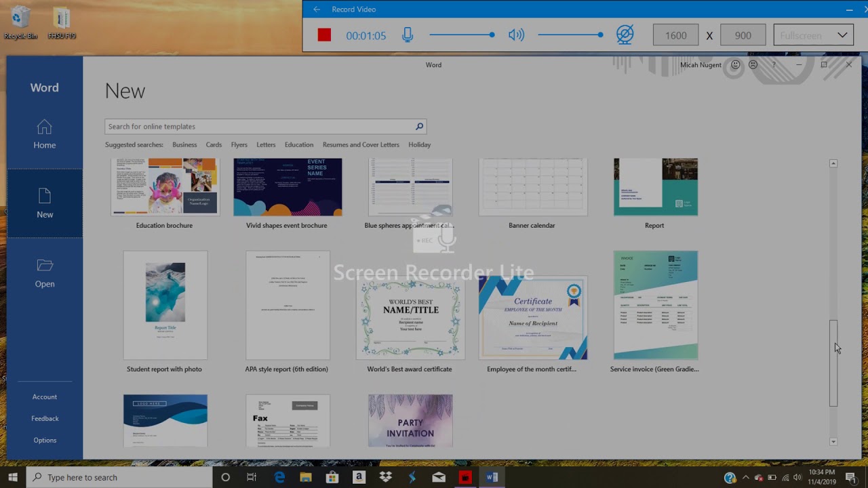Open Amazon from the taskbar

click(359, 478)
